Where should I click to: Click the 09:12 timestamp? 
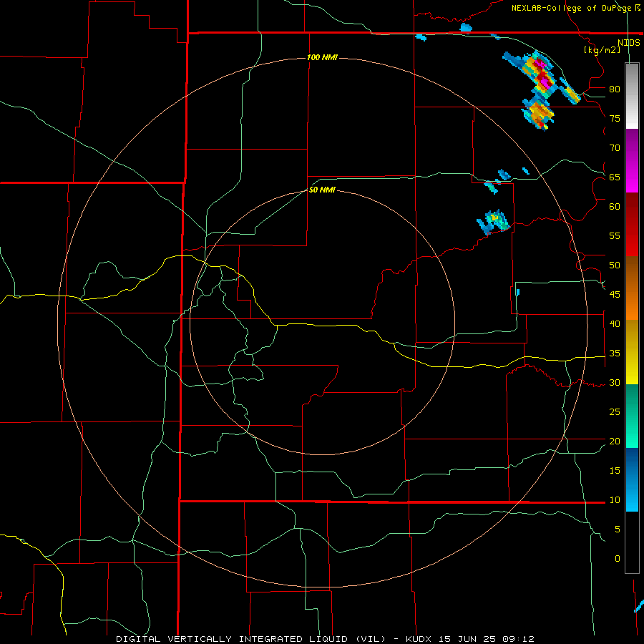[517, 639]
